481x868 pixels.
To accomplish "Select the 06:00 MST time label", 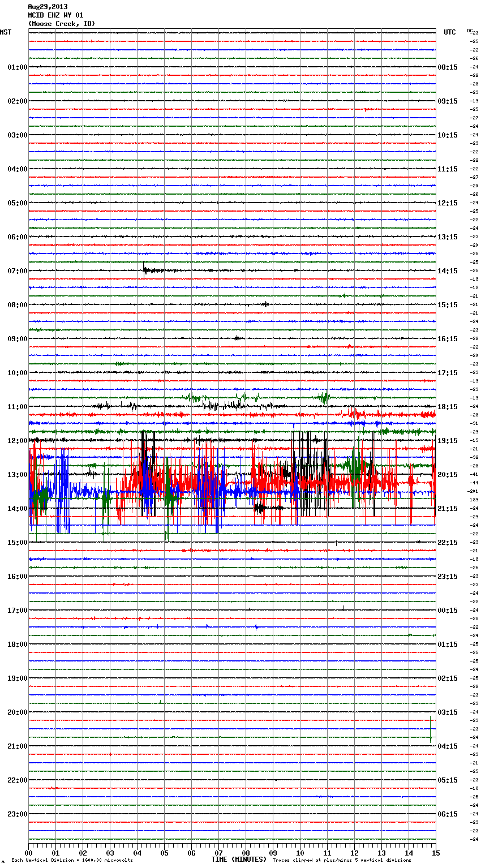I will click(x=18, y=237).
